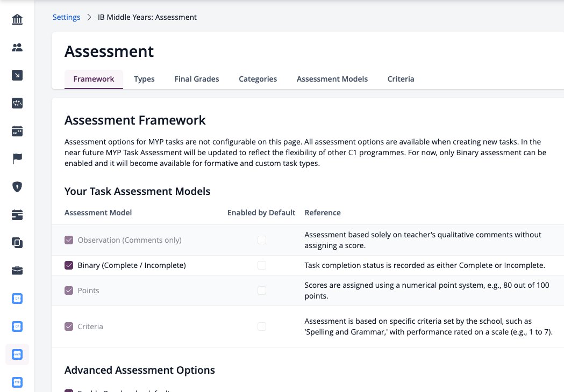Toggle Binary (Complete / Incomplete) model checkbox
The image size is (564, 392).
pyautogui.click(x=69, y=265)
